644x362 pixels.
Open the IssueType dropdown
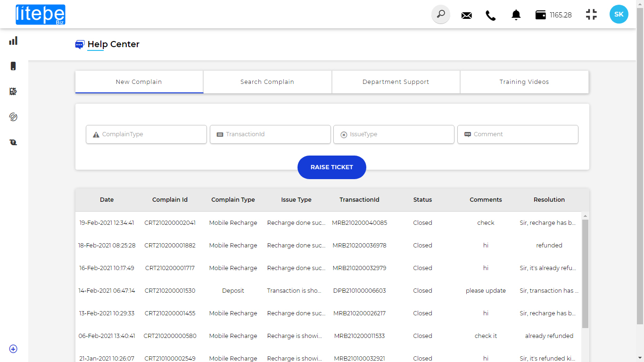(x=394, y=134)
